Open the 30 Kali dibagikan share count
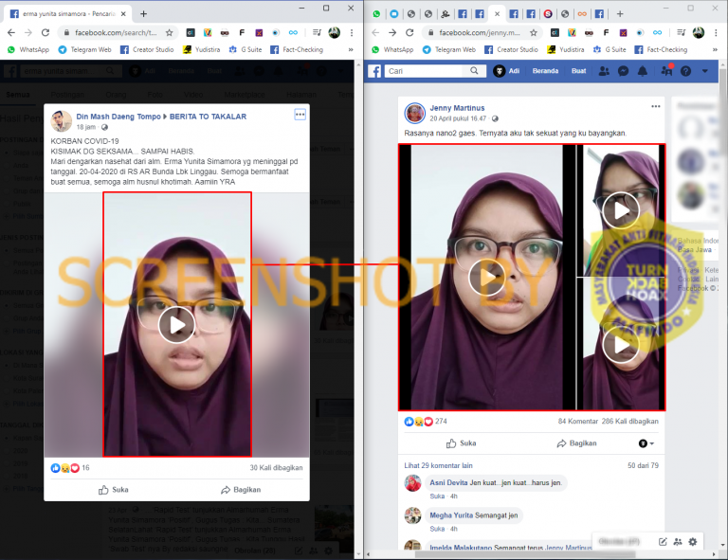The width and height of the screenshot is (728, 560). (x=276, y=468)
